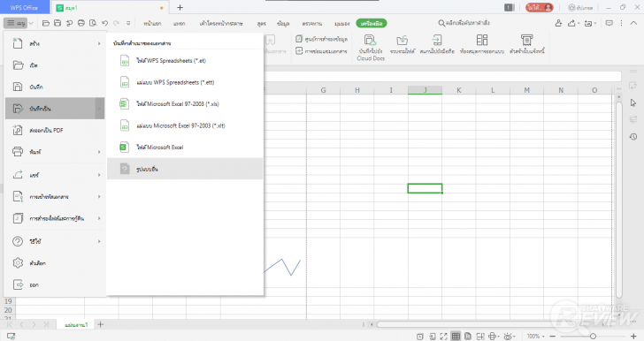Choose Microsoft Excel 97-2003 template (*.xlt) format
Image resolution: width=644 pixels, height=341 pixels.
click(185, 125)
